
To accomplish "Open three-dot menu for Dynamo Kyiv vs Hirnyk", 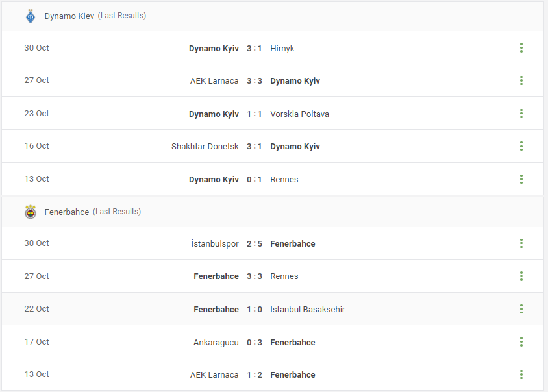I will coord(521,48).
